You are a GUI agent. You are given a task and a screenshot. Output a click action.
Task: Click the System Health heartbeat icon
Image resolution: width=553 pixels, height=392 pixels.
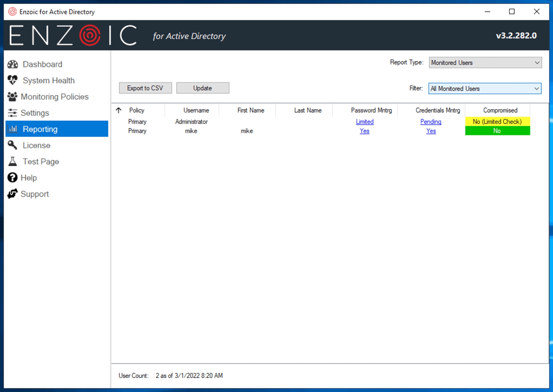pyautogui.click(x=13, y=80)
